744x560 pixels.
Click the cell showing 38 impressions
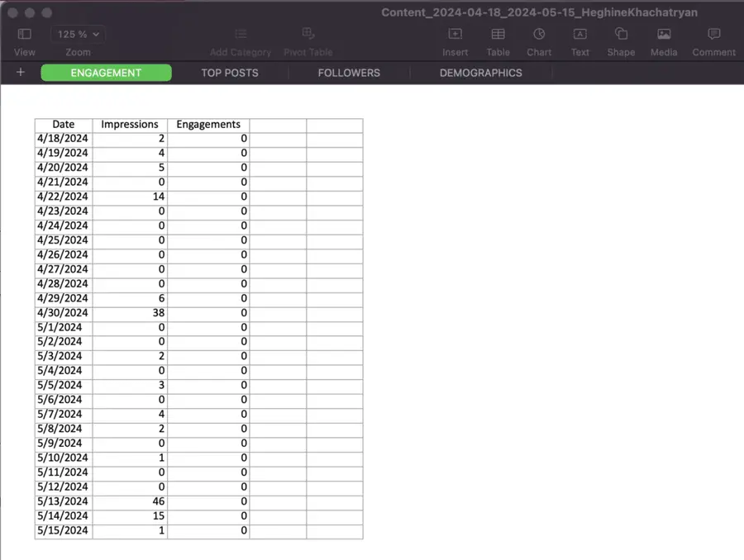point(130,312)
